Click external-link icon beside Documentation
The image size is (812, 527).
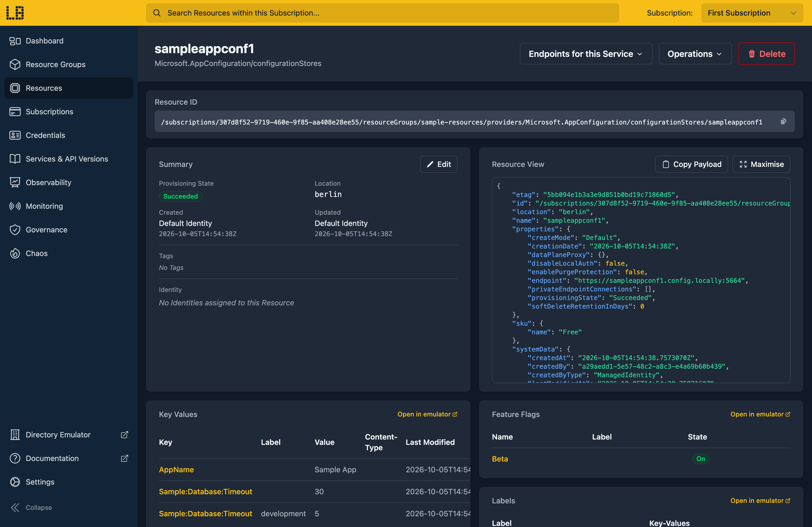(x=125, y=458)
